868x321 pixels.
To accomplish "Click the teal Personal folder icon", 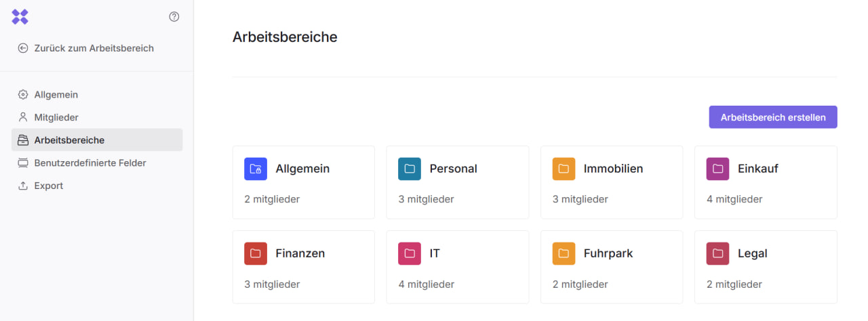I will (x=410, y=169).
